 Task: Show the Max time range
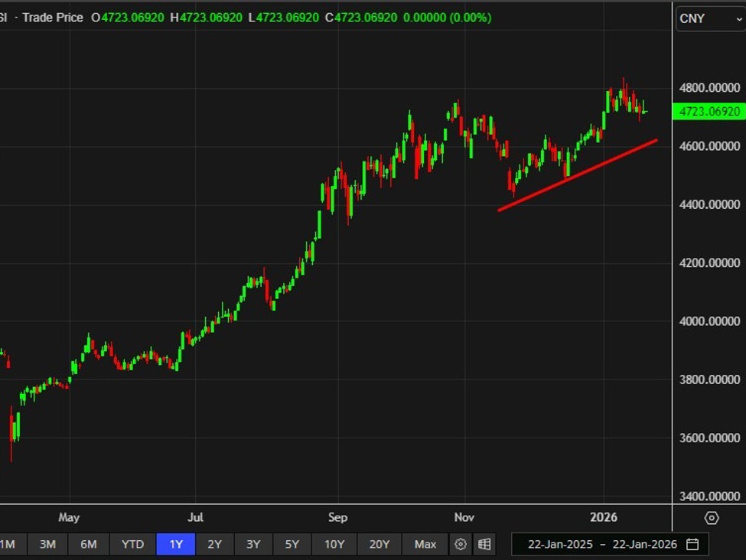tap(425, 545)
